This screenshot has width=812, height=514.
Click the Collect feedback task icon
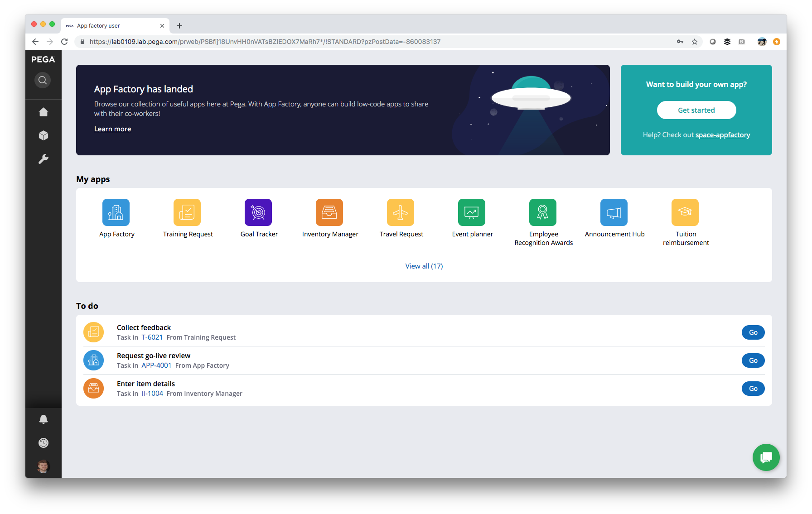[x=93, y=332]
